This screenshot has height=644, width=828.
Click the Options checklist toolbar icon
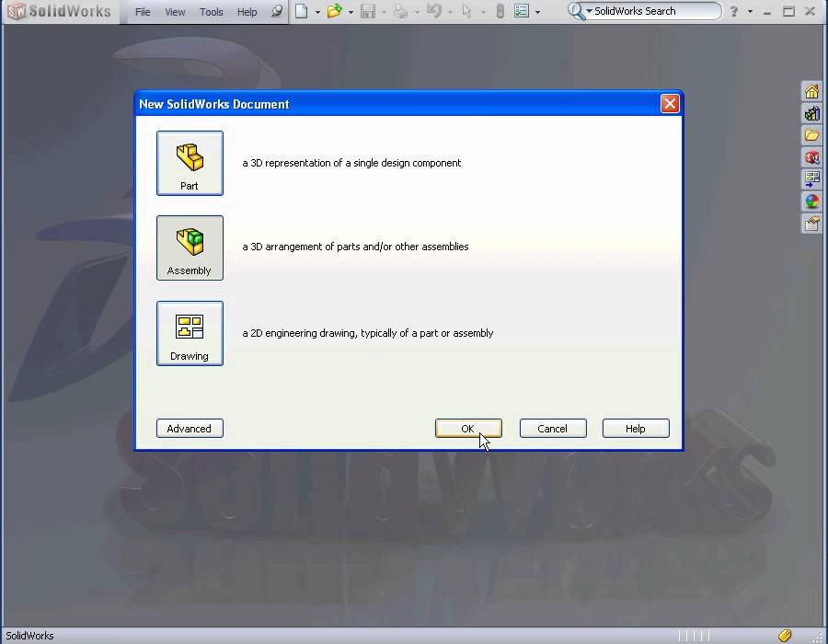pyautogui.click(x=522, y=11)
